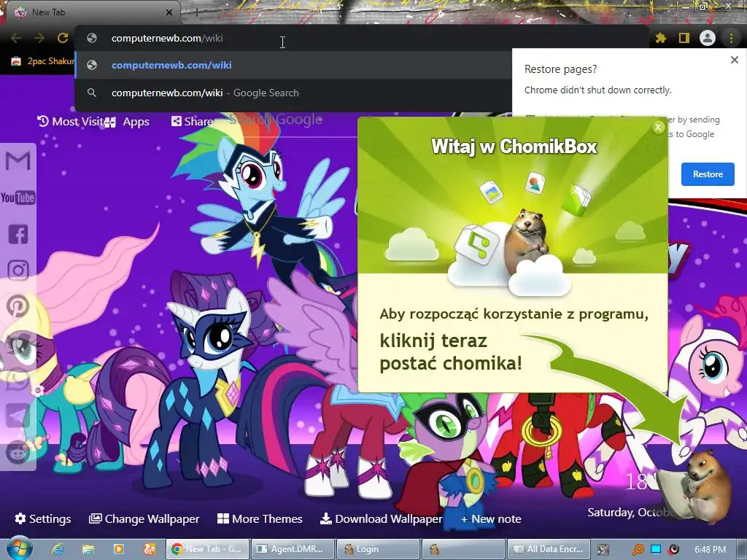Add a New note
The image size is (747, 560).
[x=491, y=518]
